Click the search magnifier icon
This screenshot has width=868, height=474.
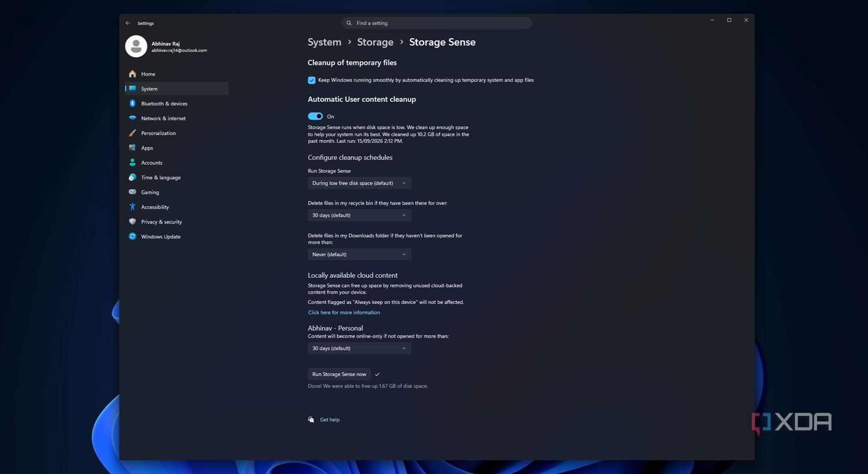[x=349, y=23]
